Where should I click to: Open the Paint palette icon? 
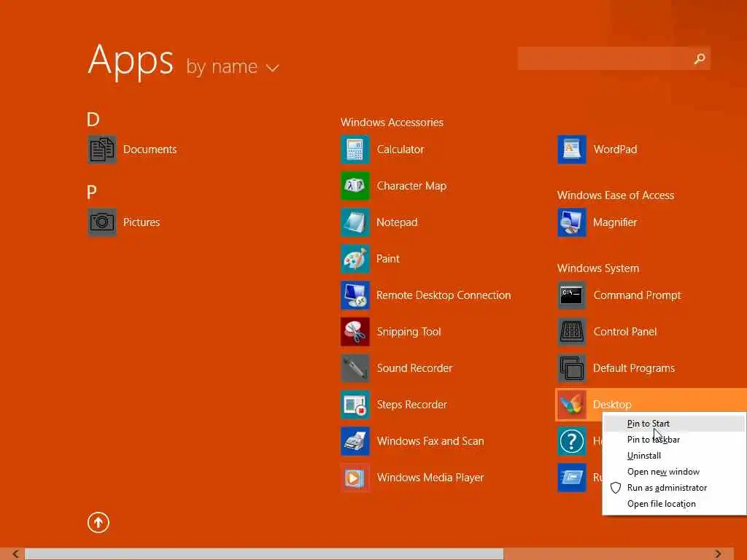pyautogui.click(x=355, y=259)
